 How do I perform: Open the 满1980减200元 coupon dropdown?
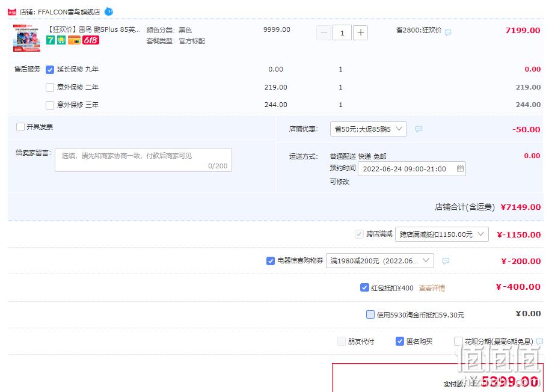point(380,261)
